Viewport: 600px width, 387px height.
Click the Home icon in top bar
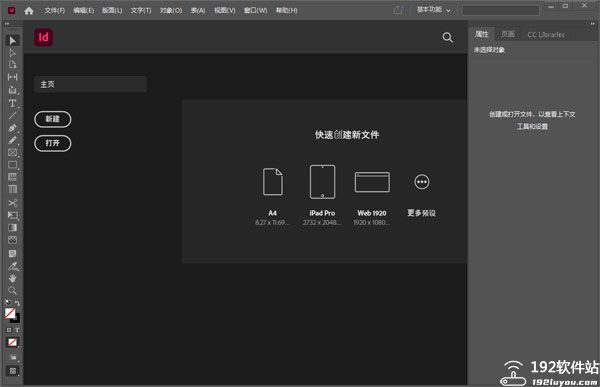[x=29, y=11]
